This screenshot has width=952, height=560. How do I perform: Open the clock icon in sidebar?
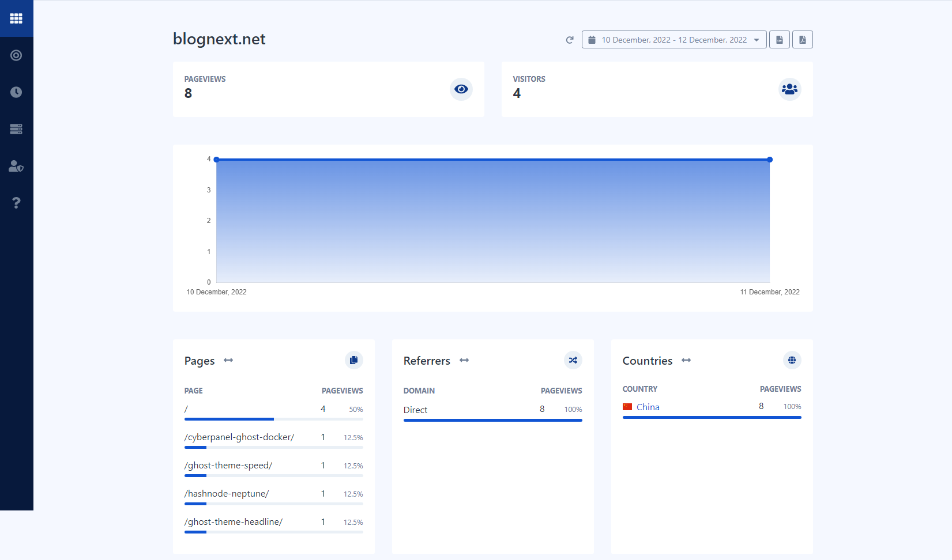(x=16, y=92)
